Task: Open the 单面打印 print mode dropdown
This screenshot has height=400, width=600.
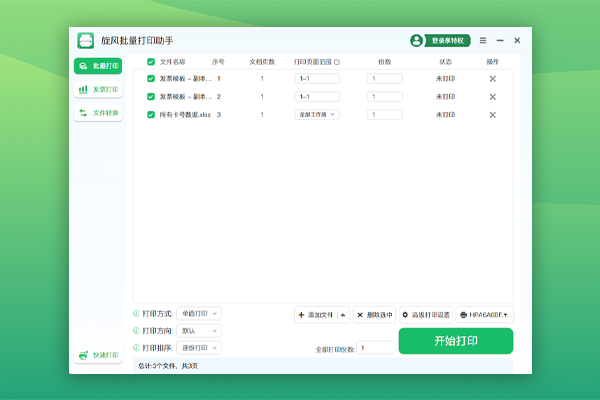Action: tap(199, 313)
